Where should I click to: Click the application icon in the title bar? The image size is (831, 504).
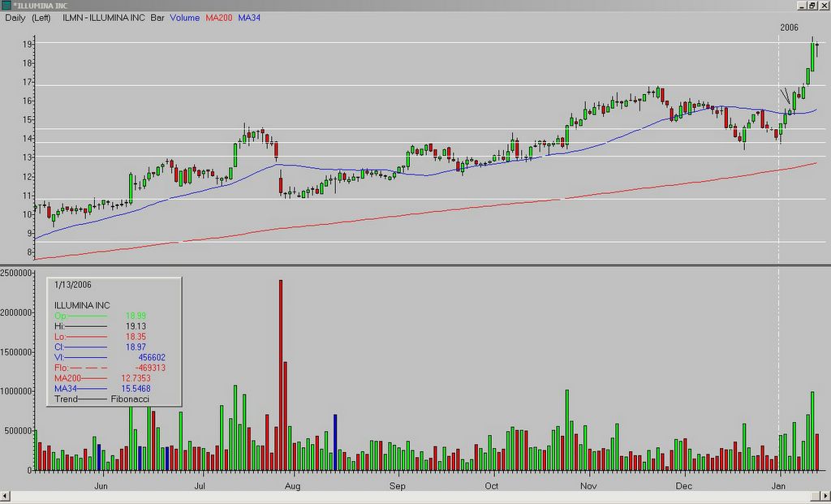pos(6,6)
